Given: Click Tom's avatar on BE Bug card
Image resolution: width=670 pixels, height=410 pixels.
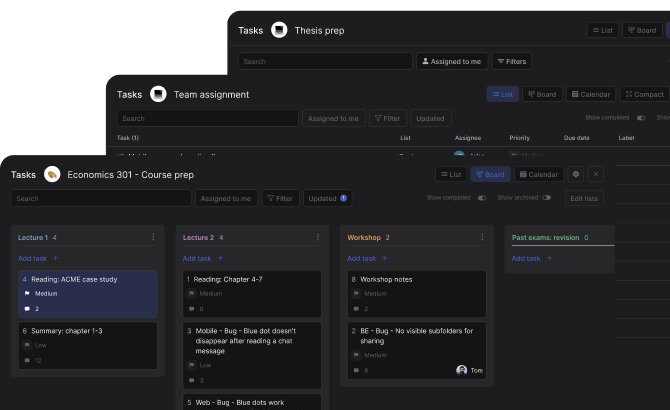Looking at the screenshot, I should pyautogui.click(x=462, y=370).
